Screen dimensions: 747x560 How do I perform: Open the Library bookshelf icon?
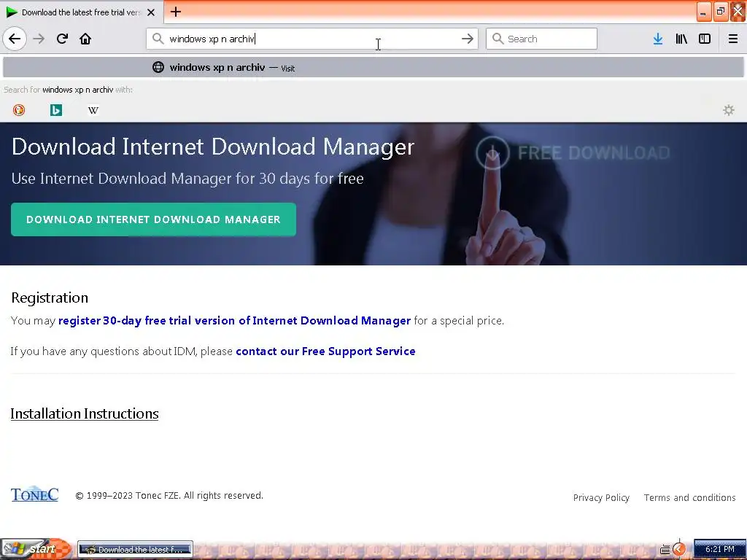point(681,39)
